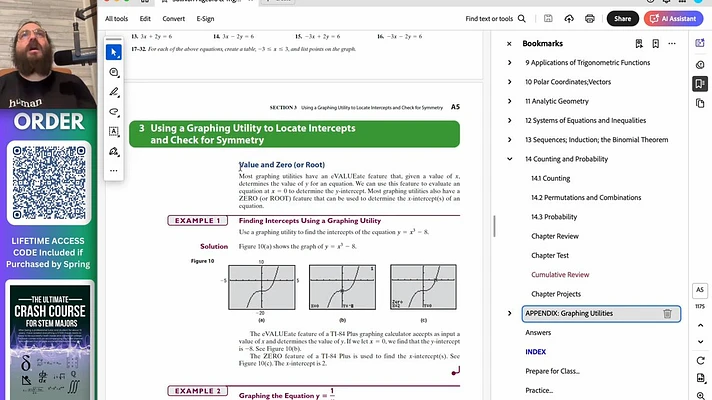Delete the APPENDIX: Graphing Utilities bookmark
Screen dimensions: 712x400
tap(667, 314)
